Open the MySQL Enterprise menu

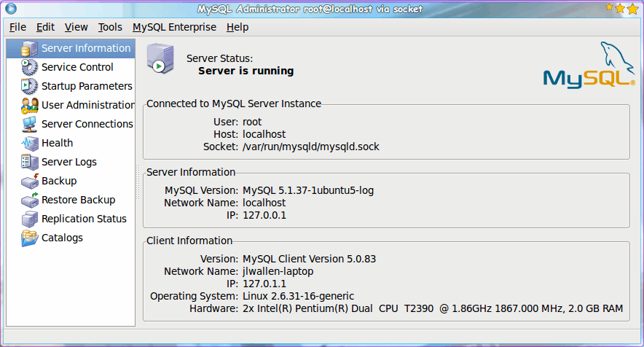[174, 27]
